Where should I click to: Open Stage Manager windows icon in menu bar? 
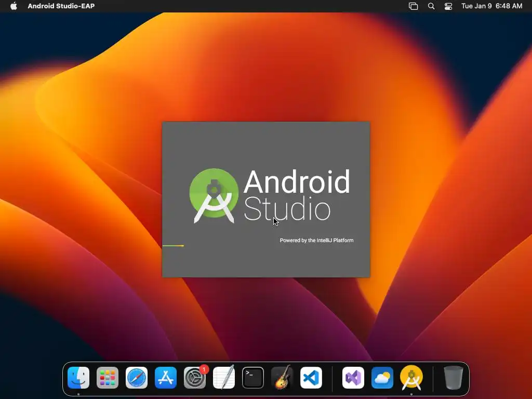[x=413, y=6]
